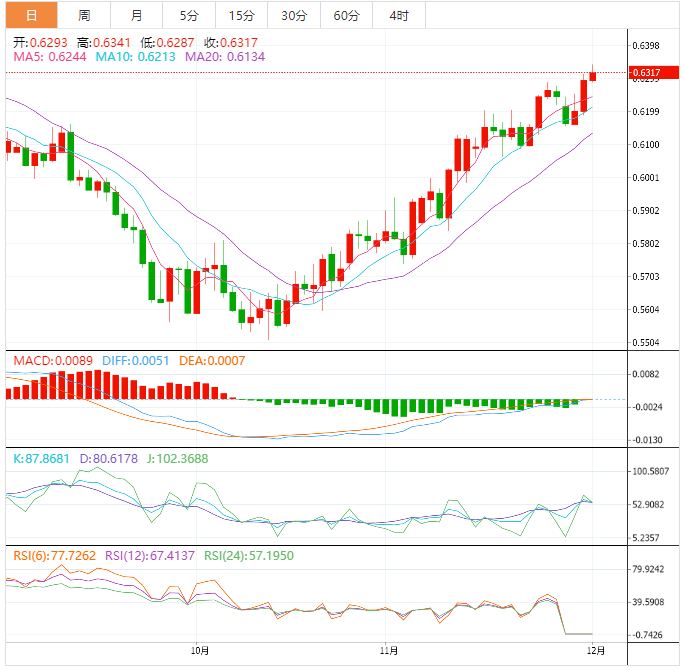Click the 0.6398 price axis label
685x670 pixels.
click(x=646, y=46)
